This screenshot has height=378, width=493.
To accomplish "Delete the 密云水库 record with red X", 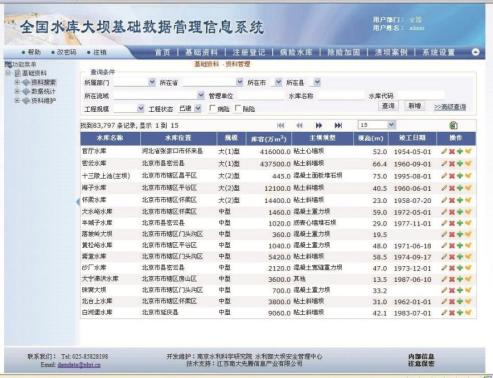I will [x=452, y=164].
